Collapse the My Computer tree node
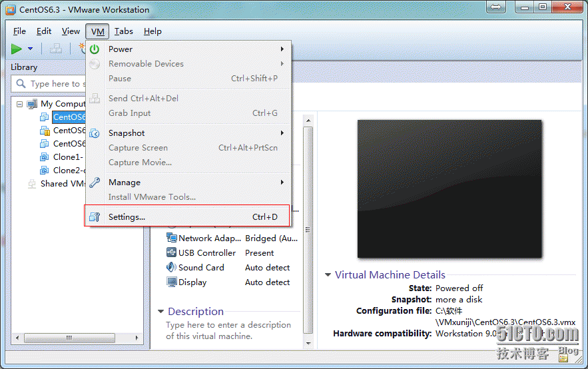Screen dimensions: 588x369 pyautogui.click(x=19, y=105)
